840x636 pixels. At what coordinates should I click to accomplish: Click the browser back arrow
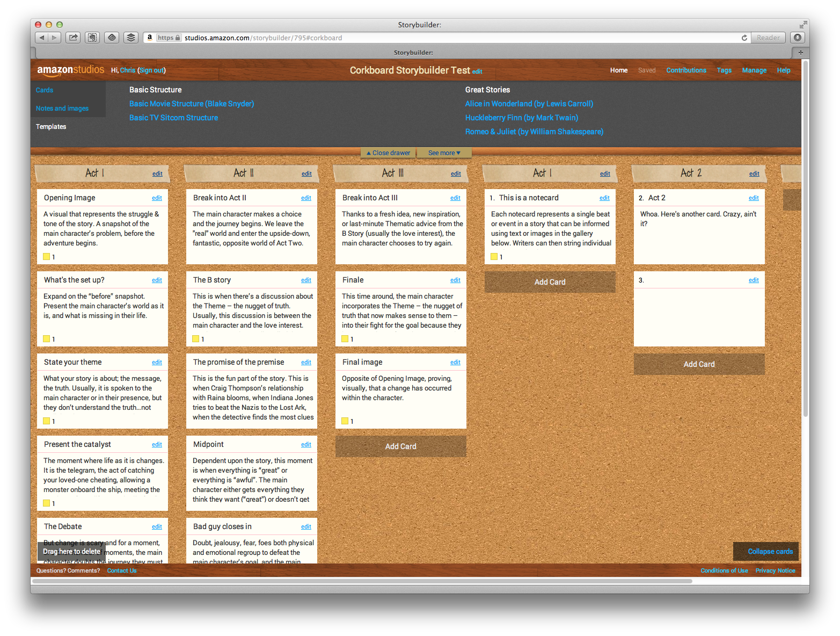coord(42,38)
